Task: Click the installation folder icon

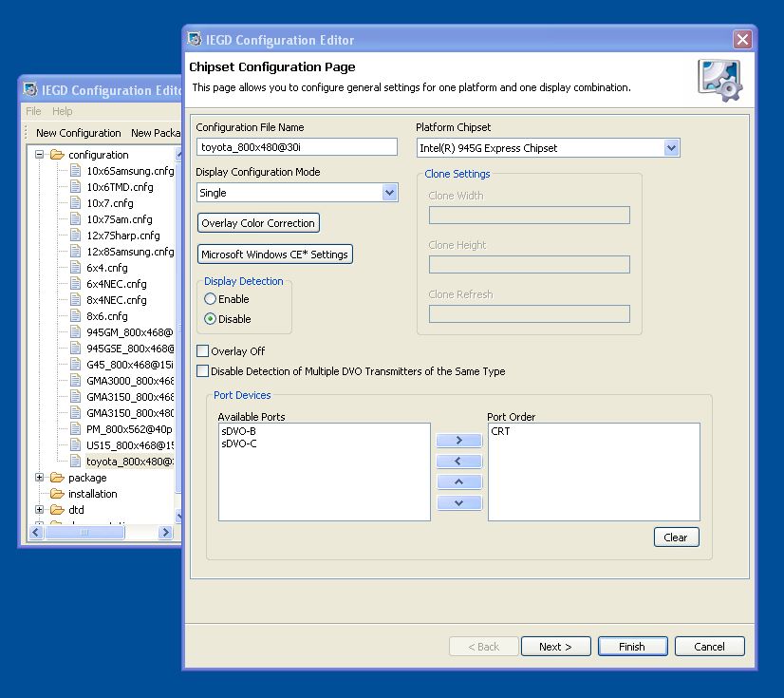Action: pos(57,494)
